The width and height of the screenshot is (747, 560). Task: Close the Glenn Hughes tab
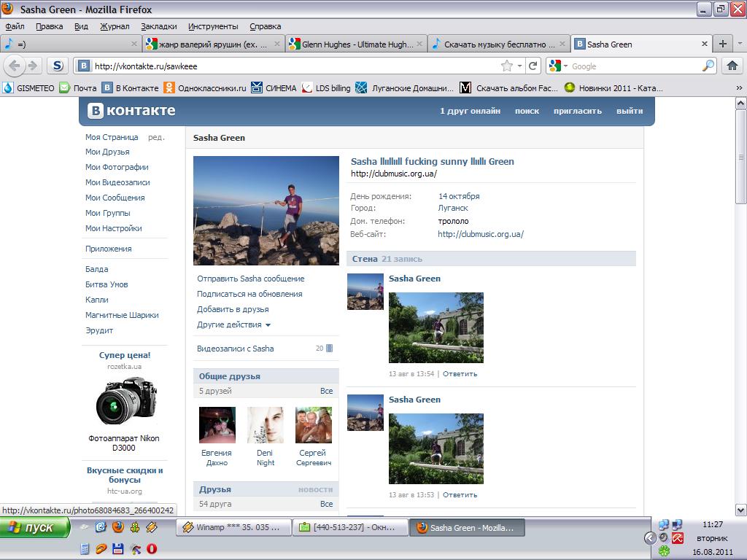pos(419,44)
